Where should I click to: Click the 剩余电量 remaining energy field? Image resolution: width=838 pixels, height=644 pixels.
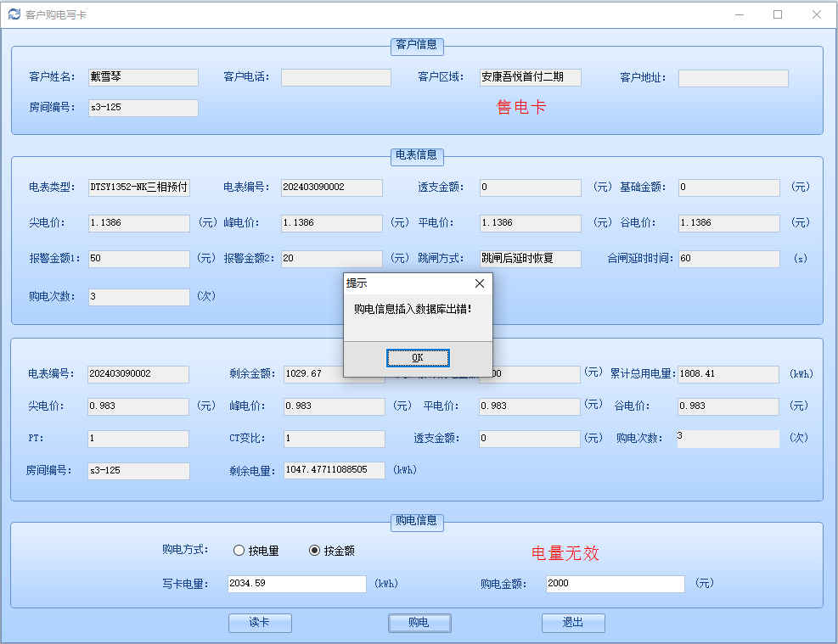click(x=334, y=470)
